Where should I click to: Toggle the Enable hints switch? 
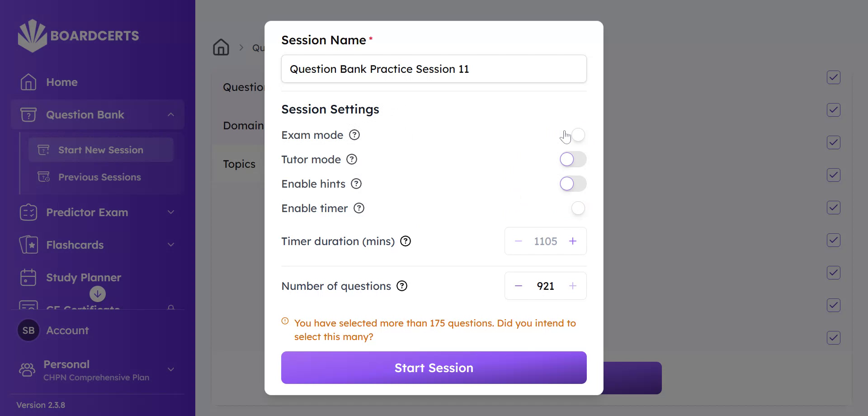pyautogui.click(x=573, y=184)
